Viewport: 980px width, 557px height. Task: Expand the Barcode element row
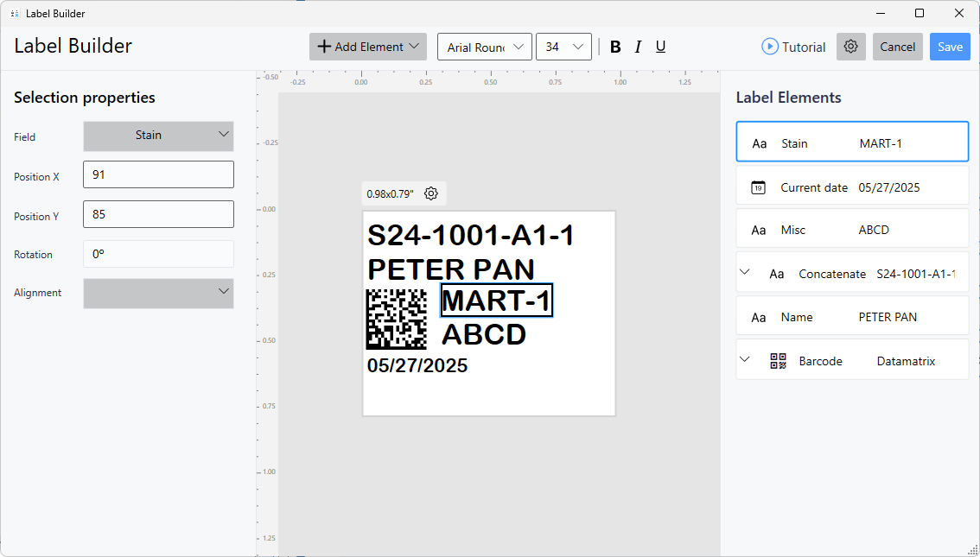click(745, 359)
